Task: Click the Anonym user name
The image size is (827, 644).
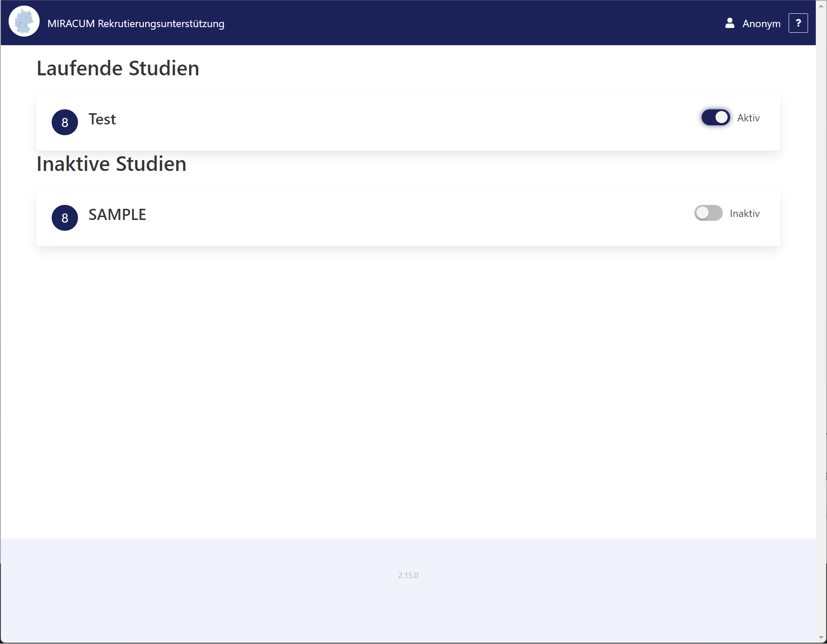Action: (x=761, y=24)
